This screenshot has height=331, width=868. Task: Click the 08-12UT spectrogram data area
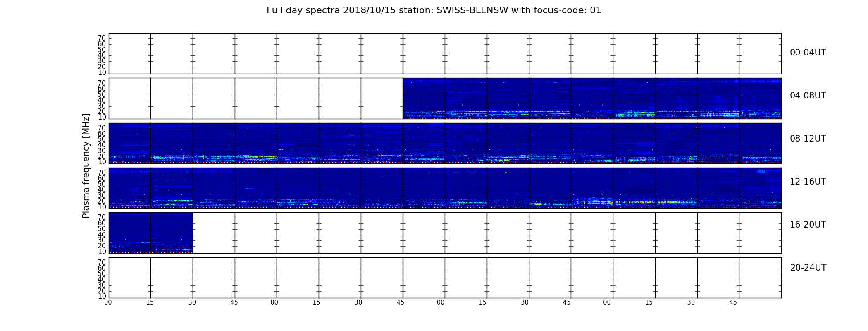click(x=445, y=143)
